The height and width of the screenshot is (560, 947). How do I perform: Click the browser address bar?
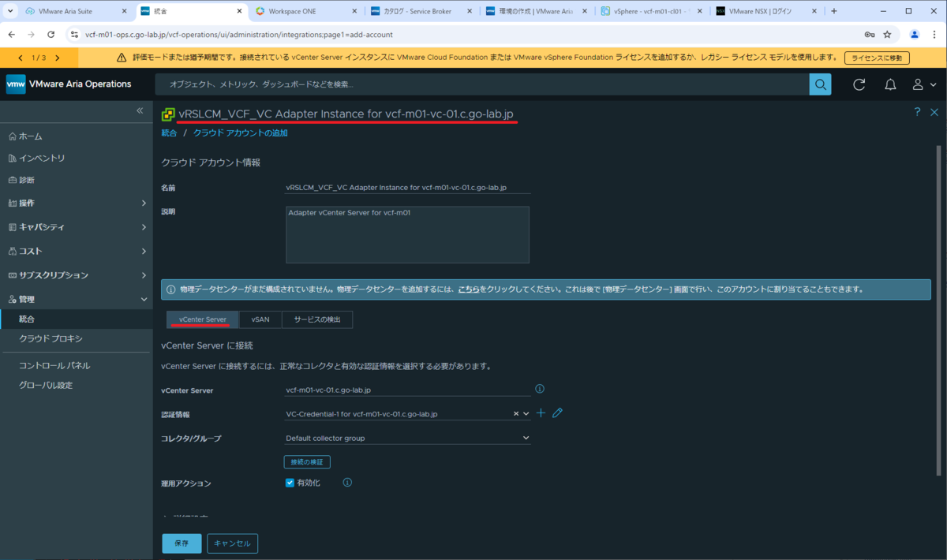pyautogui.click(x=466, y=35)
